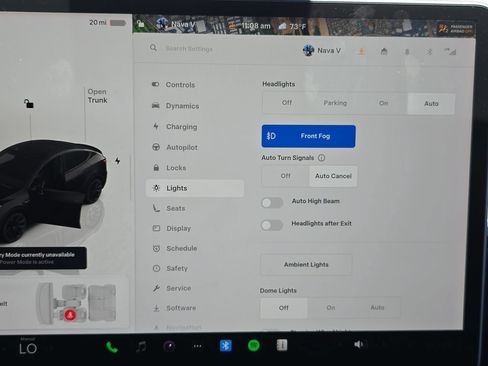Tap Open Trunk on the car view
Screen dimensions: 488x366
coord(97,96)
